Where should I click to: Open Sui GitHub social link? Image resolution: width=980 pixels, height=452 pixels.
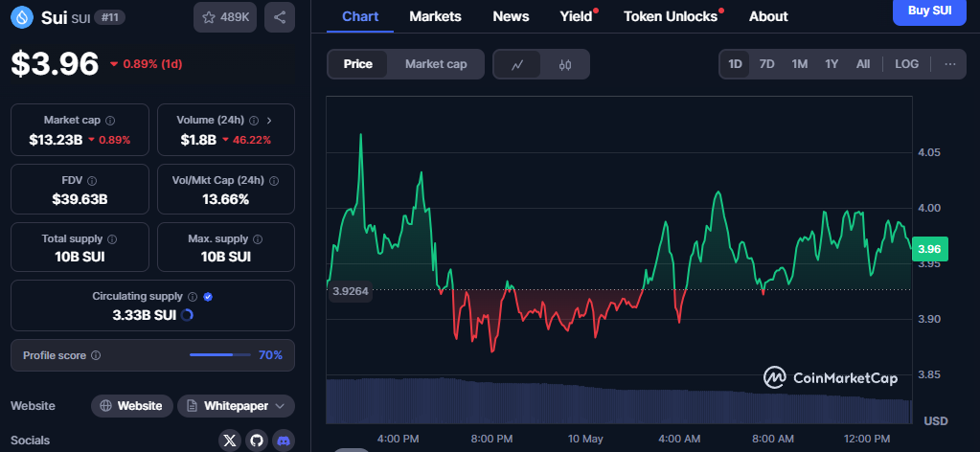click(x=256, y=441)
